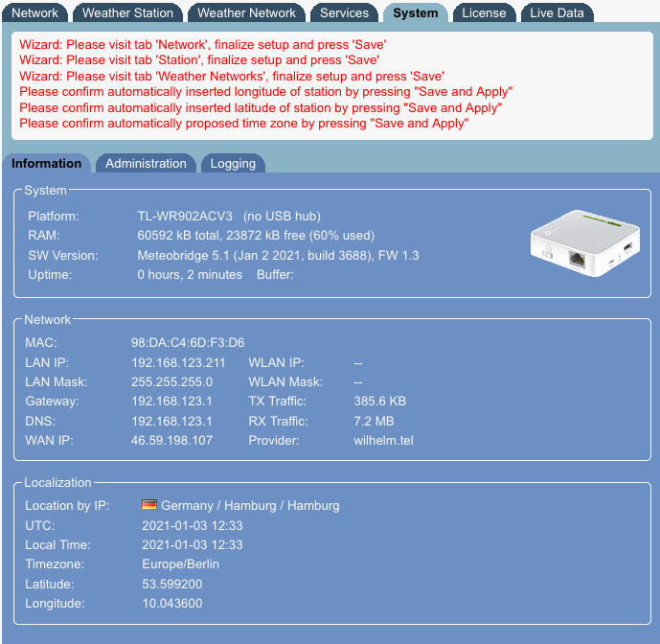Click the DNS value 192.168.123.1
The image size is (660, 644).
pyautogui.click(x=171, y=422)
